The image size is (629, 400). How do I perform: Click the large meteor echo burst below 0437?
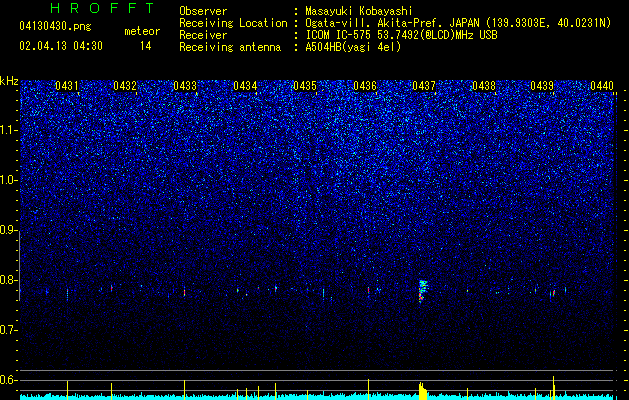pos(423,291)
